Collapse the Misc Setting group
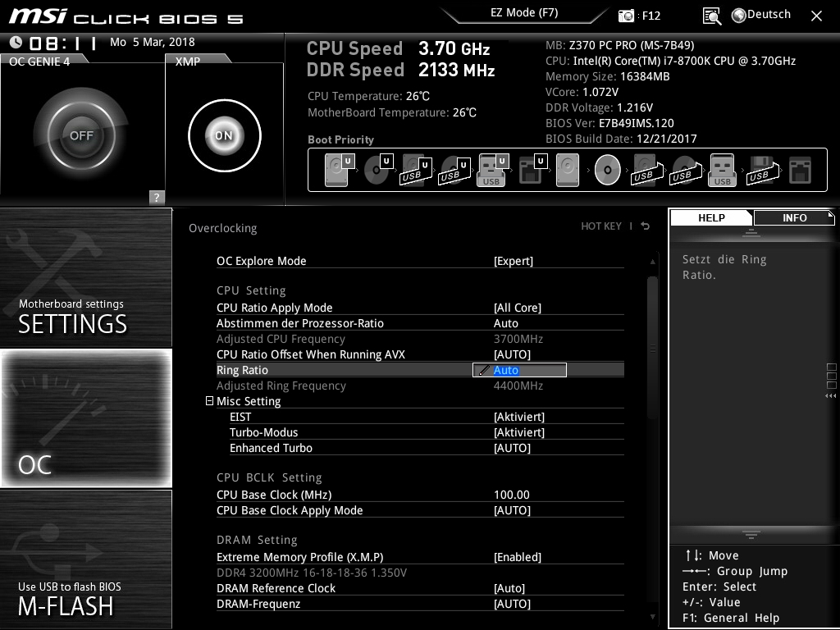840x630 pixels. [x=209, y=400]
